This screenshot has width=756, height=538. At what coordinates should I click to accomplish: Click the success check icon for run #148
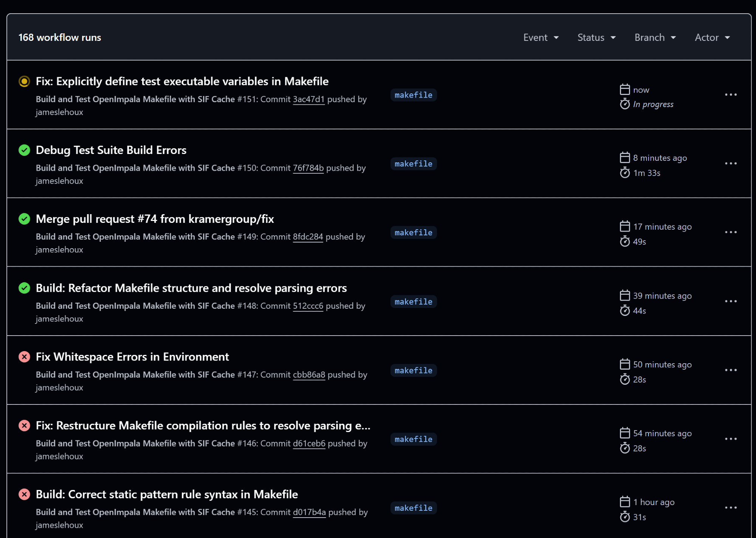coord(24,288)
